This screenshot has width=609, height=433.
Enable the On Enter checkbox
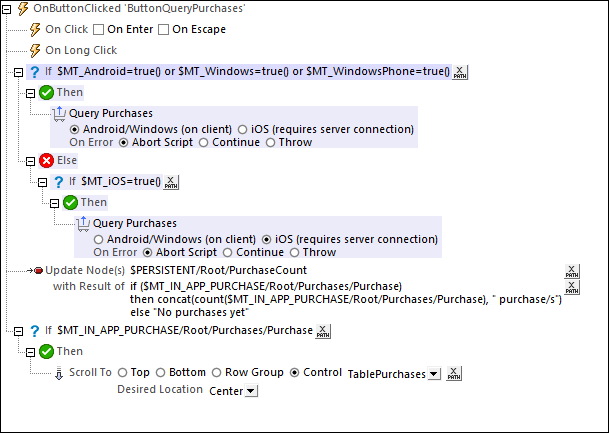coord(99,30)
